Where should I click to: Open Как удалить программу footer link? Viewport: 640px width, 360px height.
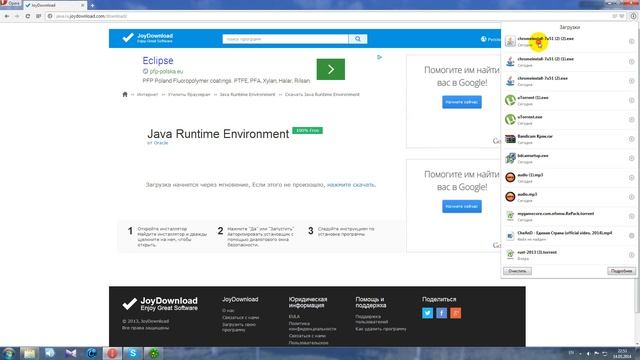[381, 329]
